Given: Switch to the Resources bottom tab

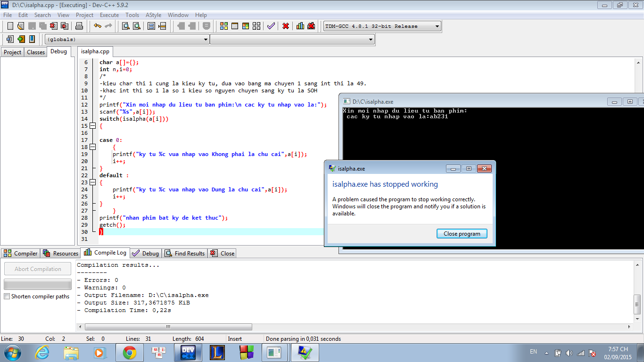Looking at the screenshot, I should [x=60, y=253].
